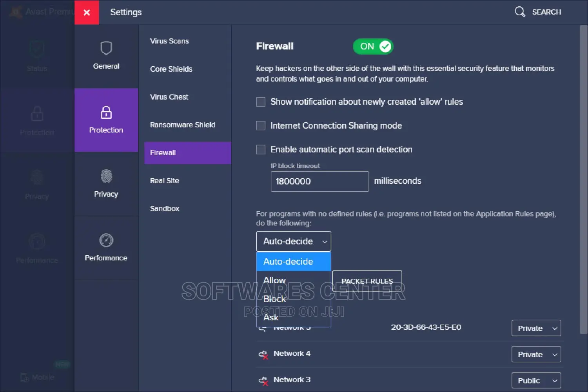Screen dimensions: 588x392
Task: Choose Block option in dropdown list
Action: pos(294,299)
